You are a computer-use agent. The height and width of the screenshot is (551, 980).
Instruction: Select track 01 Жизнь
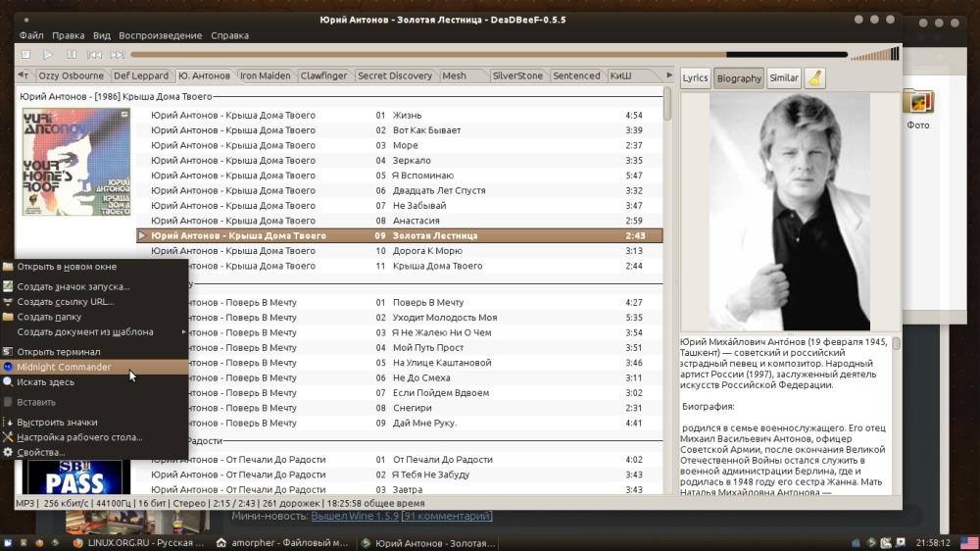[399, 115]
